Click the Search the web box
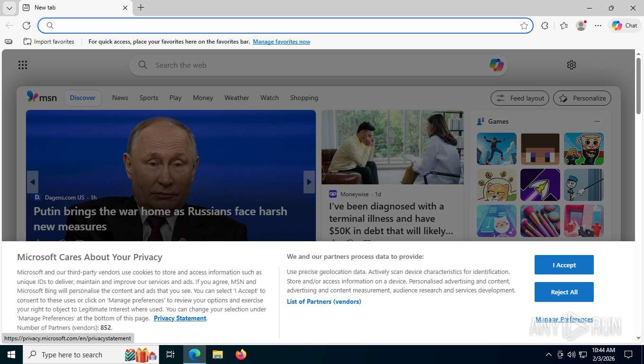Image resolution: width=644 pixels, height=364 pixels. (x=318, y=65)
